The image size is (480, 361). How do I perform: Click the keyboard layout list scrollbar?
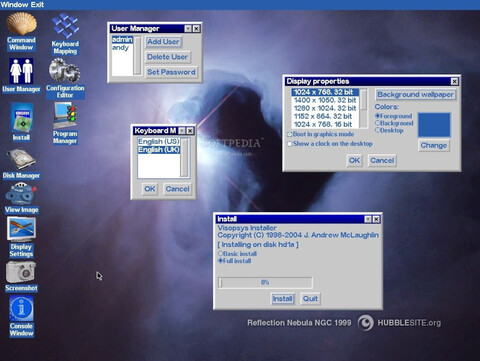click(x=185, y=157)
